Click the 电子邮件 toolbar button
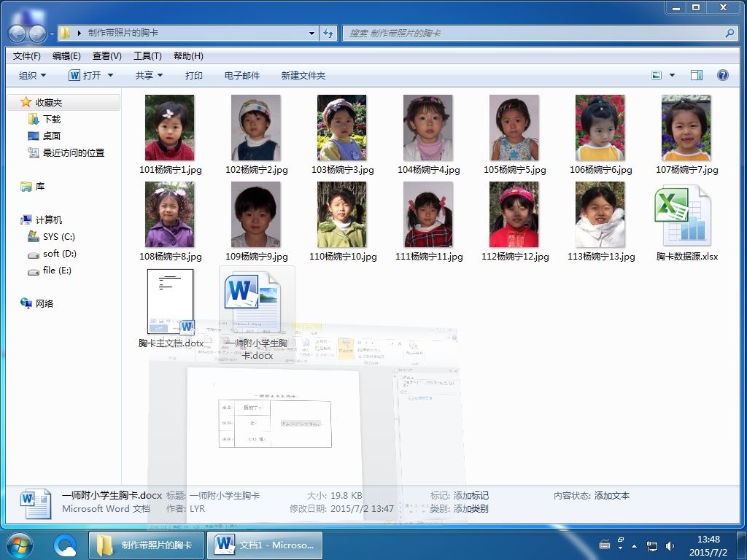 coord(242,75)
